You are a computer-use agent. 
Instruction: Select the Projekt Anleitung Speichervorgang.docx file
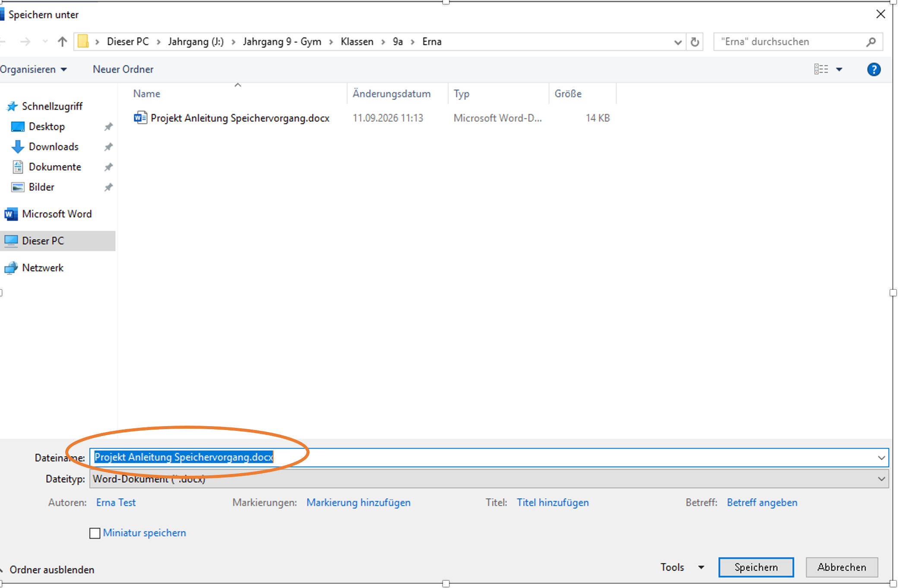click(x=240, y=118)
